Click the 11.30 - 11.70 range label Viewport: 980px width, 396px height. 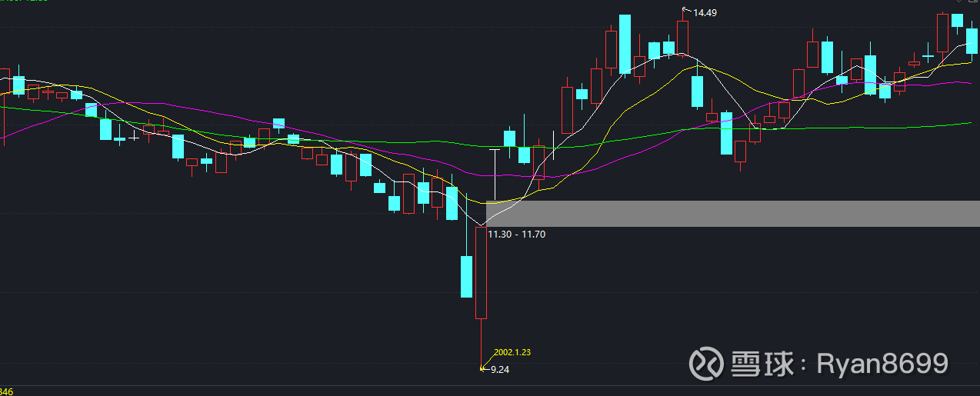(x=516, y=234)
